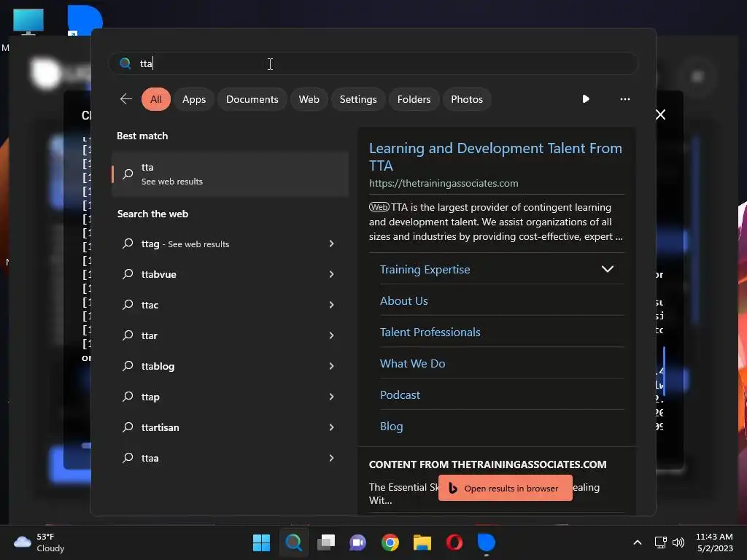This screenshot has width=747, height=560.
Task: Open the blue desktop shortcut icon
Action: coord(85,20)
